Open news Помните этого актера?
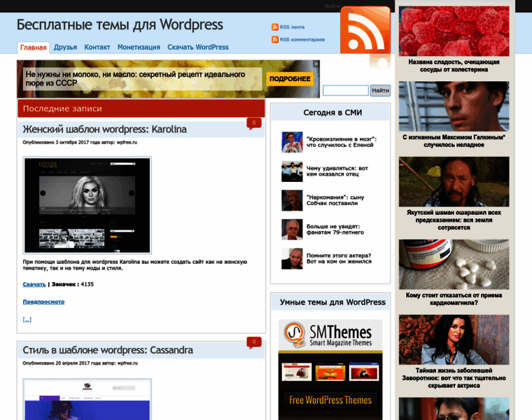532x420 pixels. (x=339, y=258)
